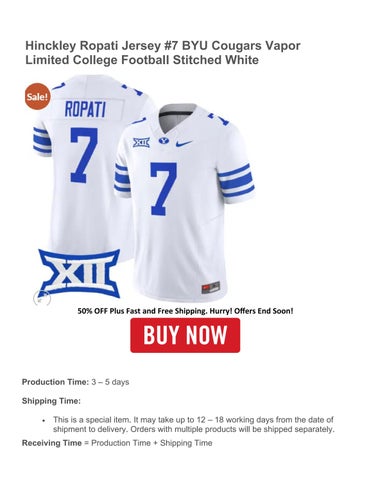Click the Nike jock tag at jersey hem
The height and width of the screenshot is (480, 371).
pos(211,288)
